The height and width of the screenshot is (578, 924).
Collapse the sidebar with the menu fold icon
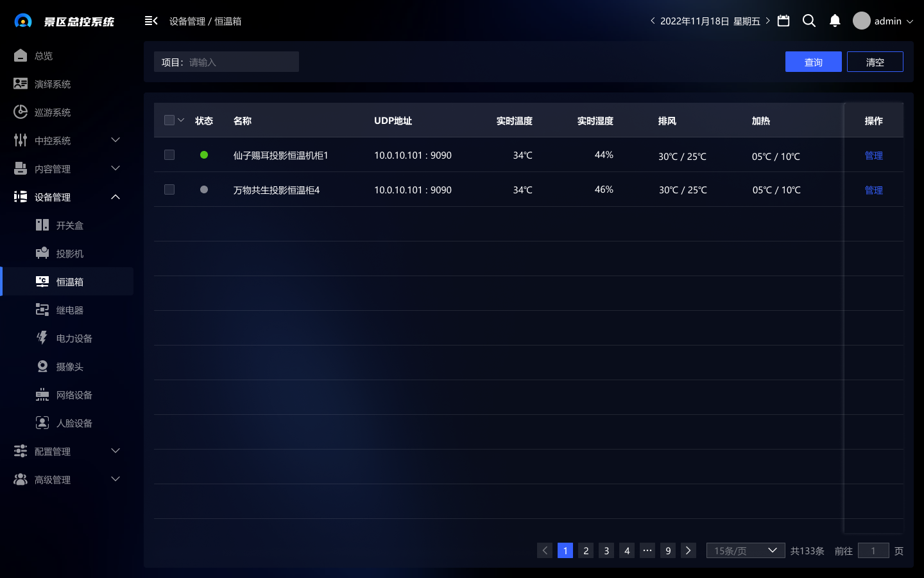(151, 21)
